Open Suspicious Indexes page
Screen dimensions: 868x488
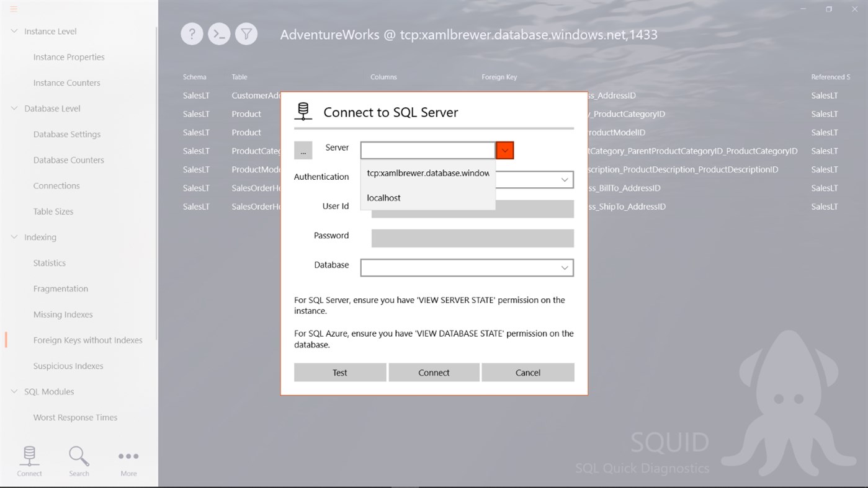pyautogui.click(x=68, y=366)
